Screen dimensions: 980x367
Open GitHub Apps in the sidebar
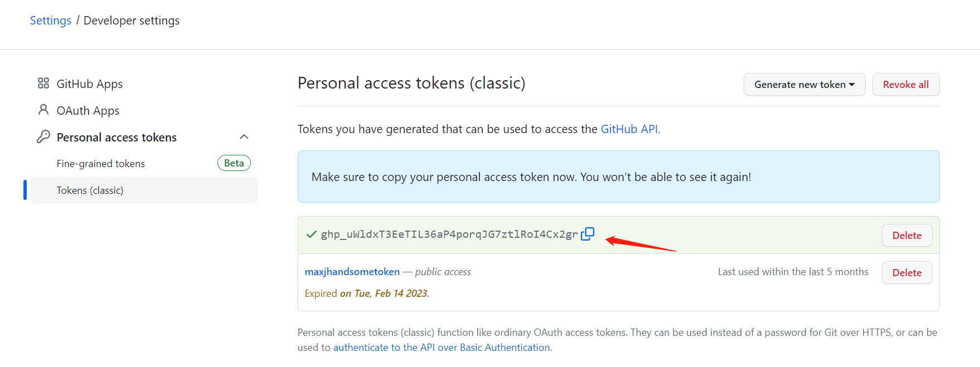tap(89, 84)
